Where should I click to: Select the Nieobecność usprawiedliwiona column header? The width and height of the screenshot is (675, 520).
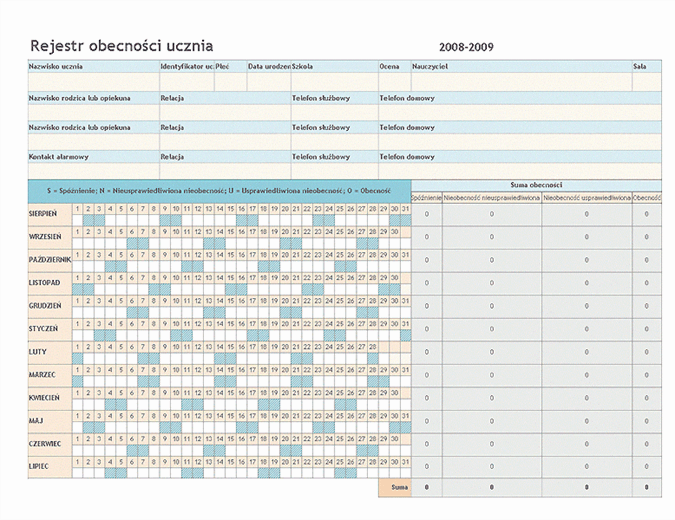[x=586, y=198]
